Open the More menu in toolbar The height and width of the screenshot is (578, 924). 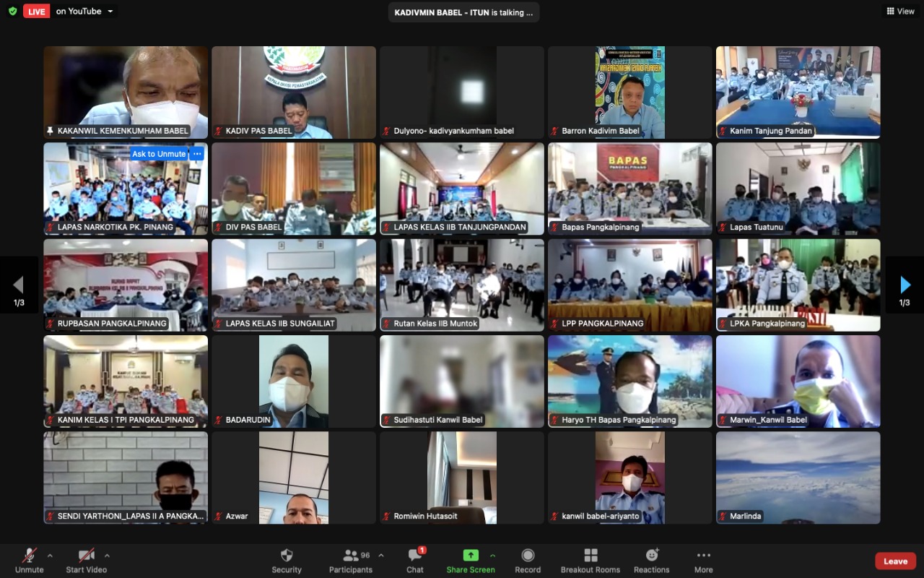tap(703, 560)
